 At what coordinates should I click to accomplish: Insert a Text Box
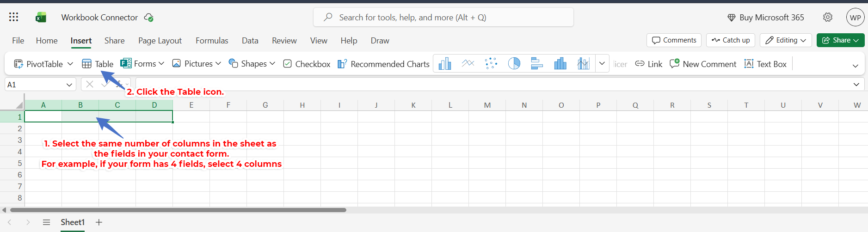(x=765, y=64)
